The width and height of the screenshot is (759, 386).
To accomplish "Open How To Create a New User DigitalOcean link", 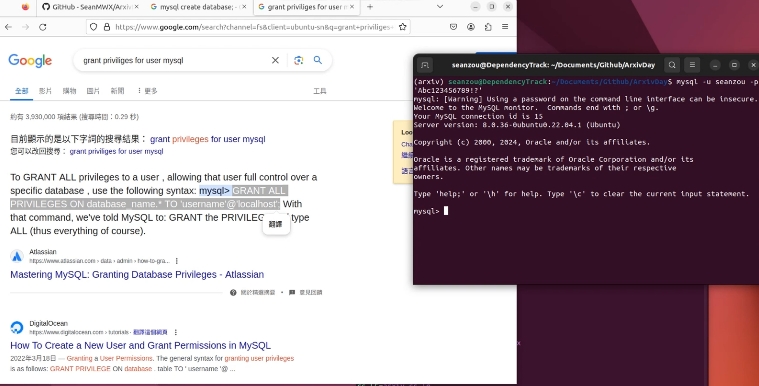I will point(140,345).
